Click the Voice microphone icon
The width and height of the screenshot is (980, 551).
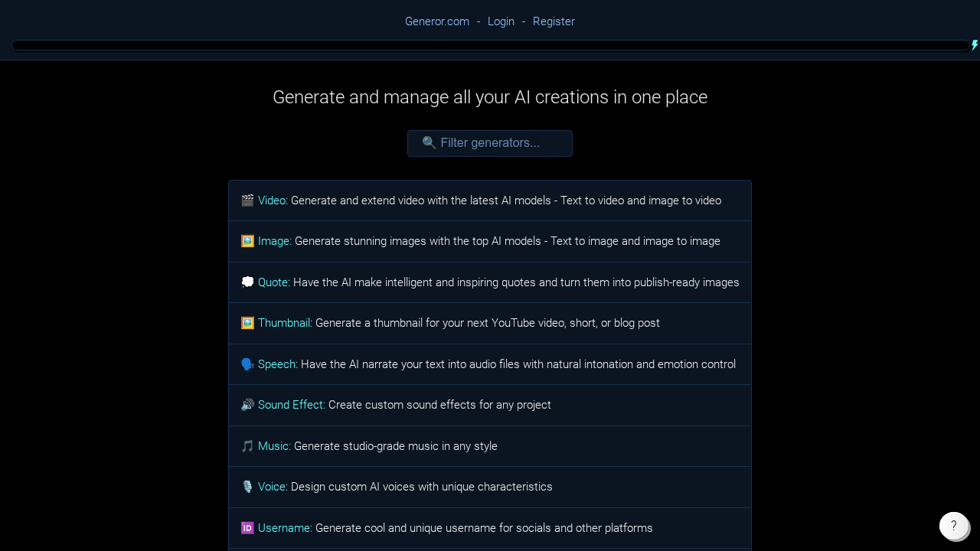pyautogui.click(x=247, y=487)
